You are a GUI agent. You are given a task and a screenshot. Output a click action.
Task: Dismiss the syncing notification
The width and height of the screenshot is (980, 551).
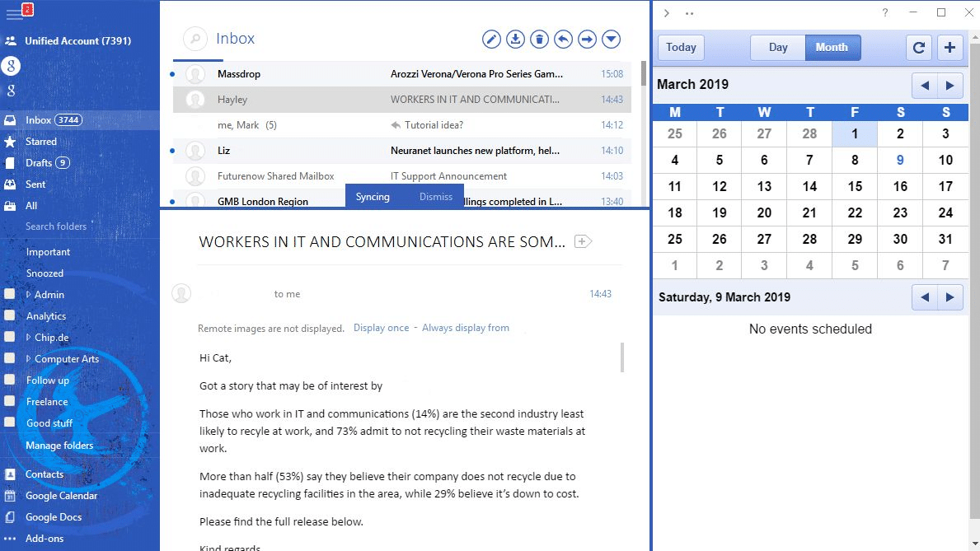coord(436,196)
